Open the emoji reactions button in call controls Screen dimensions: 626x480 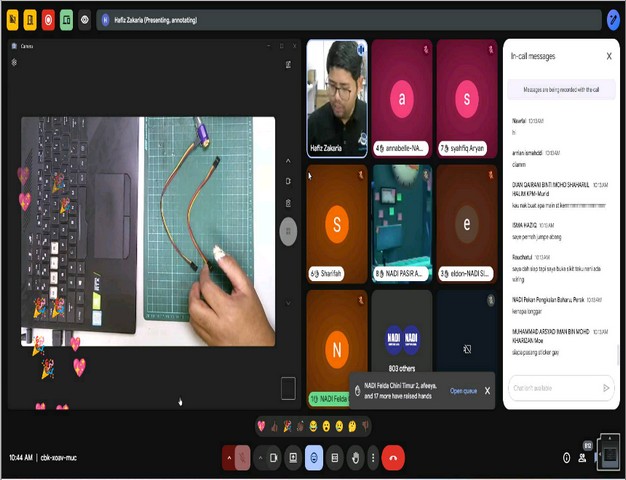point(314,457)
